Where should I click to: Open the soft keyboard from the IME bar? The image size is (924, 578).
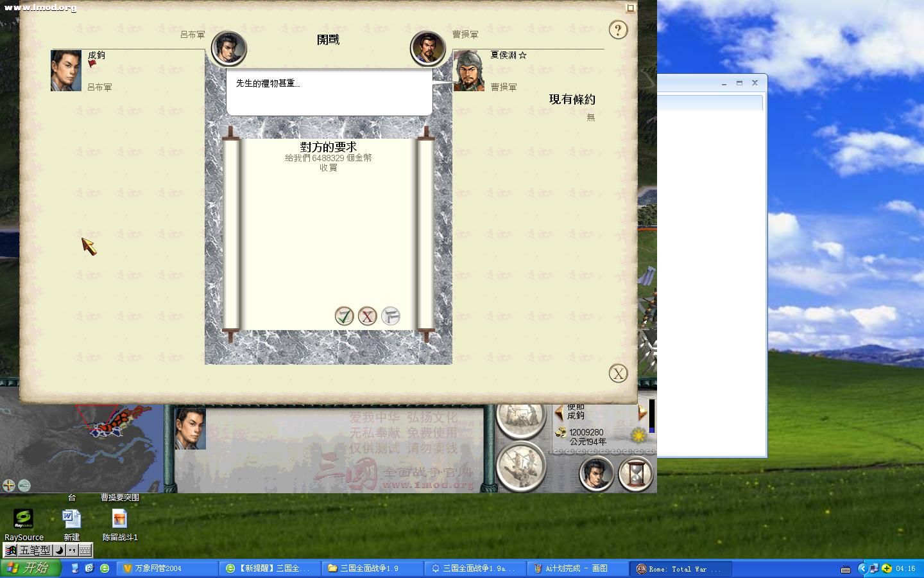tap(85, 550)
